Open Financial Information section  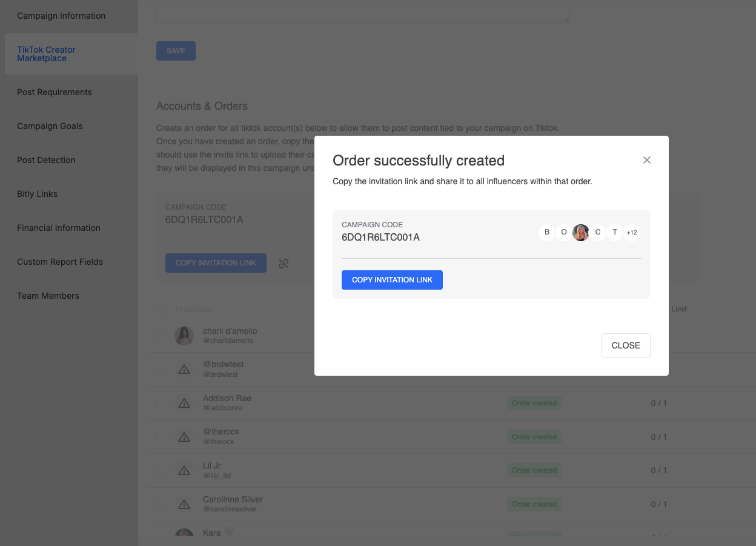tap(59, 228)
